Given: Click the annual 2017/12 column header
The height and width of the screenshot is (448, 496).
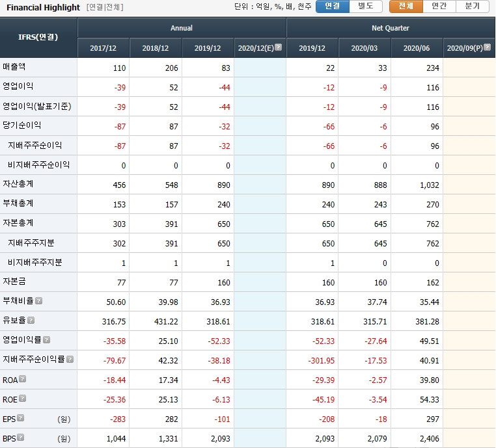Looking at the screenshot, I should [103, 48].
